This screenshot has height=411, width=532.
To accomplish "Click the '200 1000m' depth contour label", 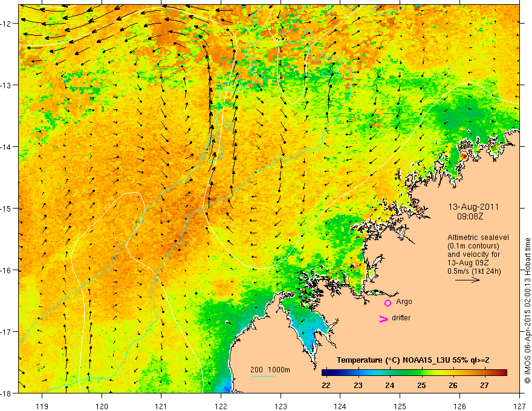I will tap(270, 370).
